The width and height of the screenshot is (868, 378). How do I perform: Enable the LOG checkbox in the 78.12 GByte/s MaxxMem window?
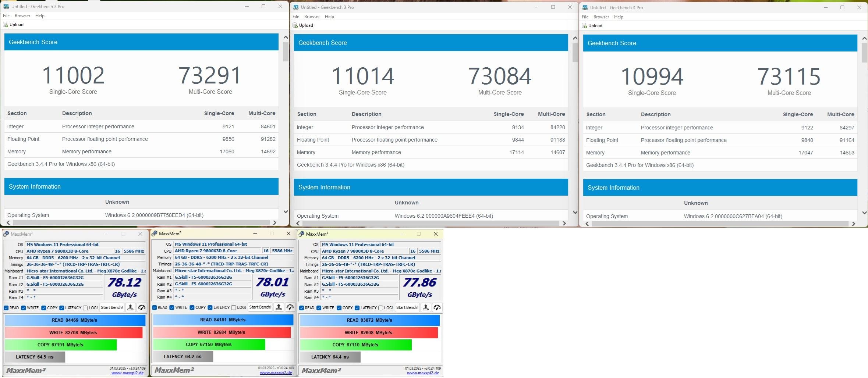pos(85,308)
